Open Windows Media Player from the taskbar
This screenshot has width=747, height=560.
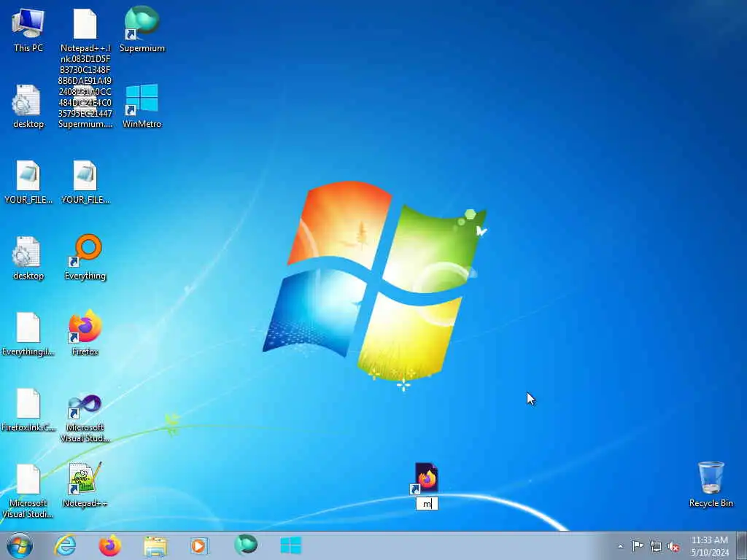coord(199,546)
